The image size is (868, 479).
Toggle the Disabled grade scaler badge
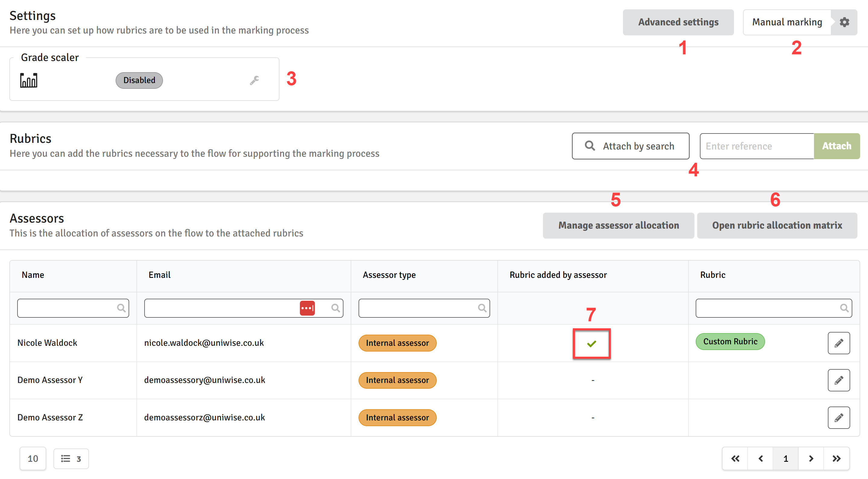click(x=139, y=80)
